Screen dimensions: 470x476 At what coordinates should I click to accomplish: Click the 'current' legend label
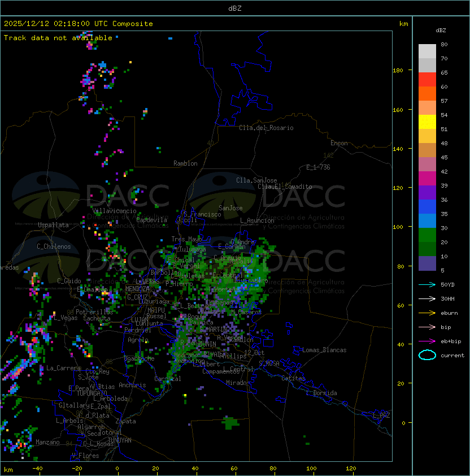[x=452, y=355]
